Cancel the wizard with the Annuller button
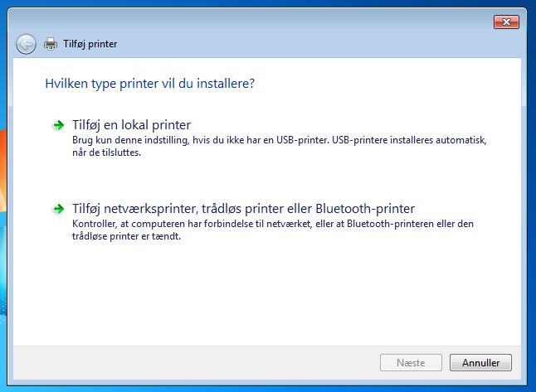The image size is (536, 392). [480, 363]
